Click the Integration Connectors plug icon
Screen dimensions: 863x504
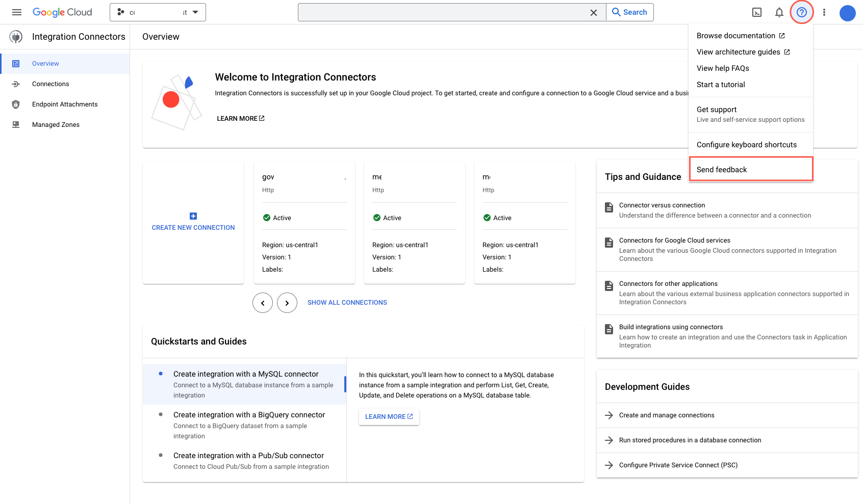[x=16, y=36]
